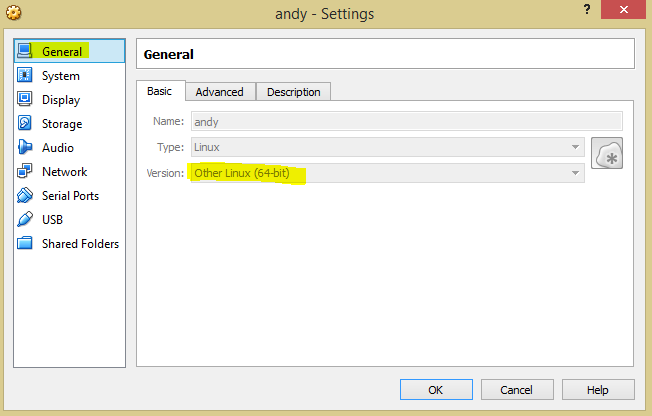The height and width of the screenshot is (416, 652).
Task: Open the Other Linux (64-bit) combo box
Action: tap(388, 173)
